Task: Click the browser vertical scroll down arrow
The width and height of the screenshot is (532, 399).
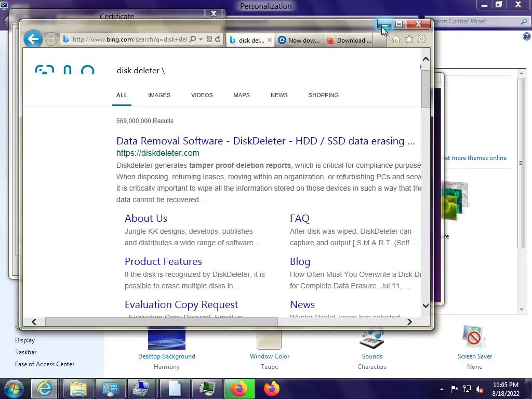Action: click(x=426, y=305)
